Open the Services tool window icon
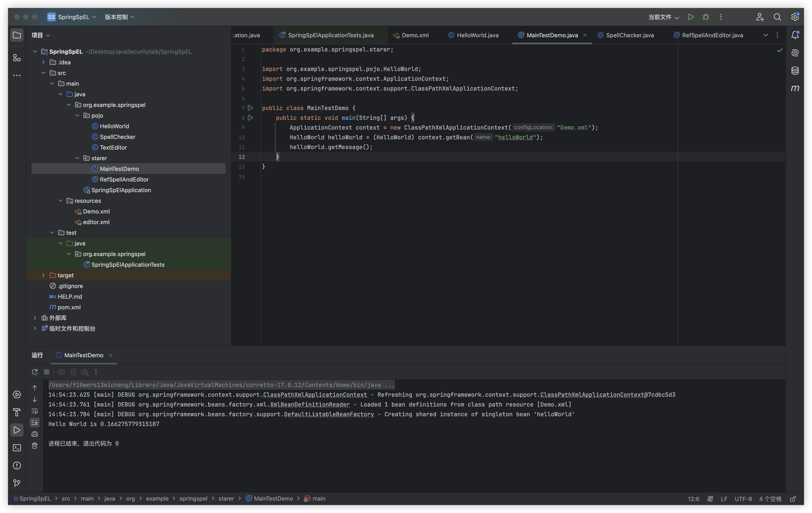Image resolution: width=812 pixels, height=513 pixels. (16, 395)
